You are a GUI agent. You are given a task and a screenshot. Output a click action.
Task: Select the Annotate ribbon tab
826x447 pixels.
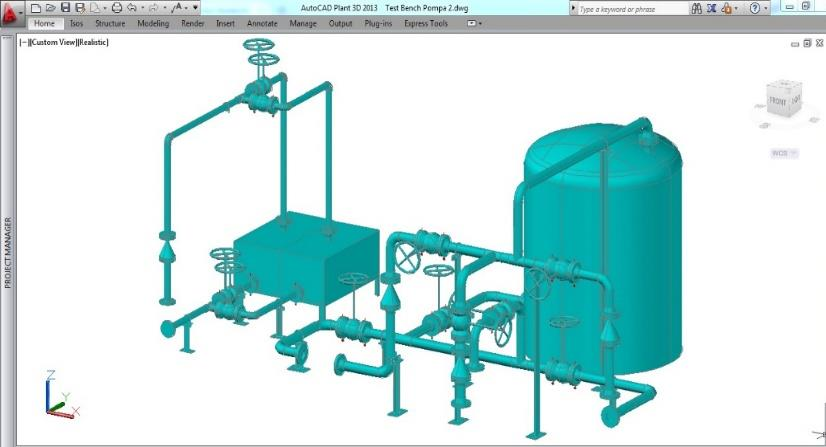point(262,23)
